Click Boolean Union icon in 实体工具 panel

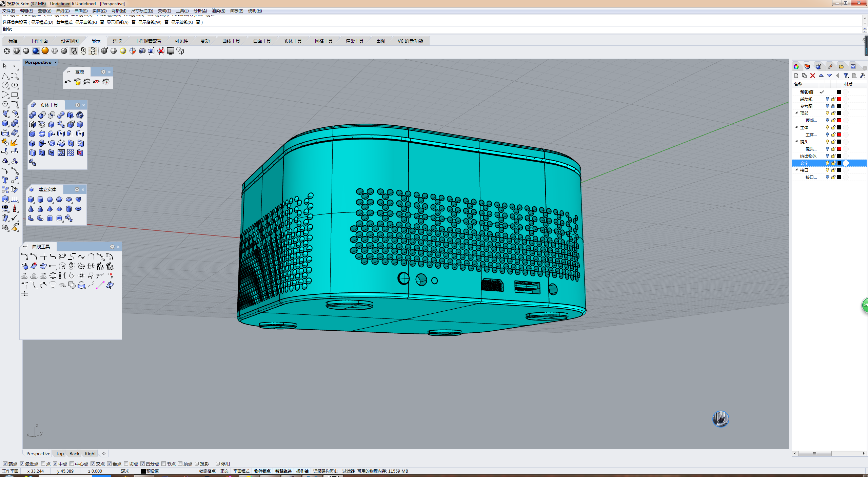point(33,115)
